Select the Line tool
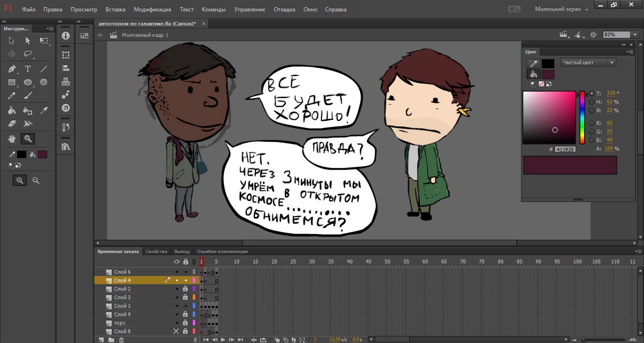Viewport: 644px width, 343px height. coord(44,69)
